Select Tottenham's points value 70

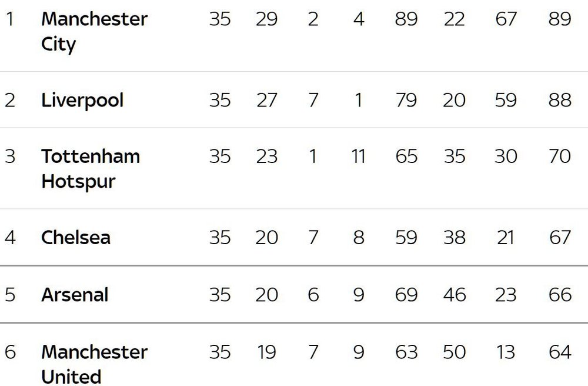[x=560, y=156]
